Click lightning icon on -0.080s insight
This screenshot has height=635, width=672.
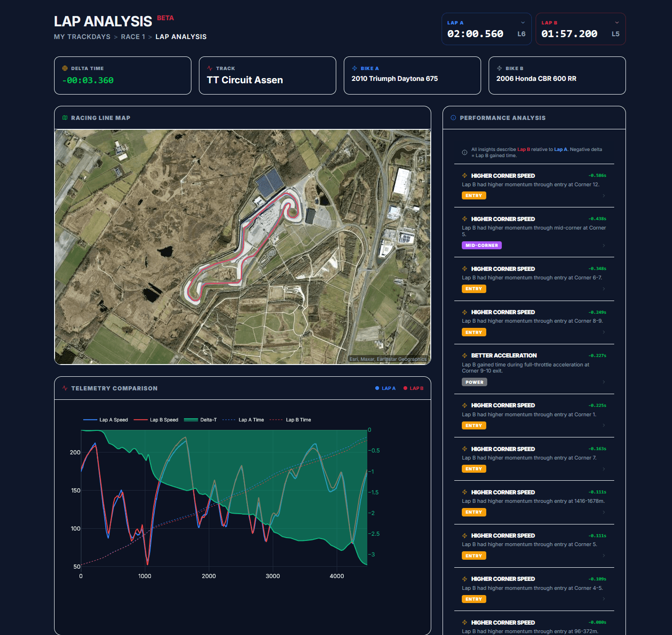[x=465, y=622]
